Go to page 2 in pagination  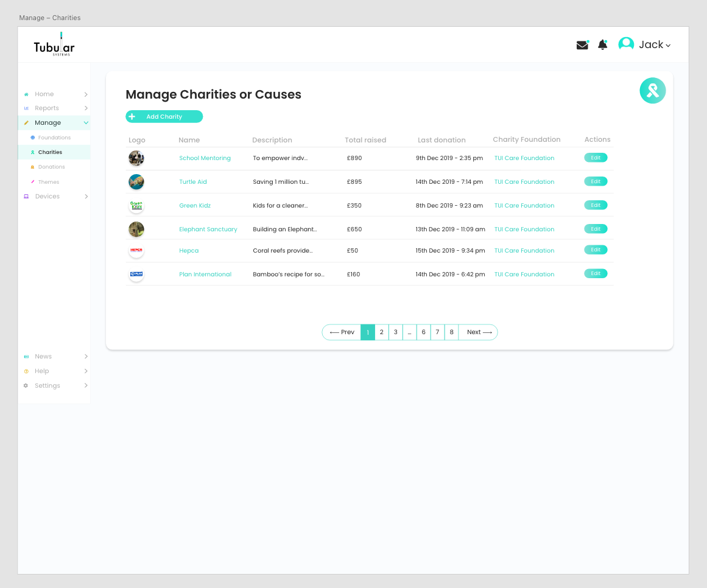pyautogui.click(x=381, y=332)
